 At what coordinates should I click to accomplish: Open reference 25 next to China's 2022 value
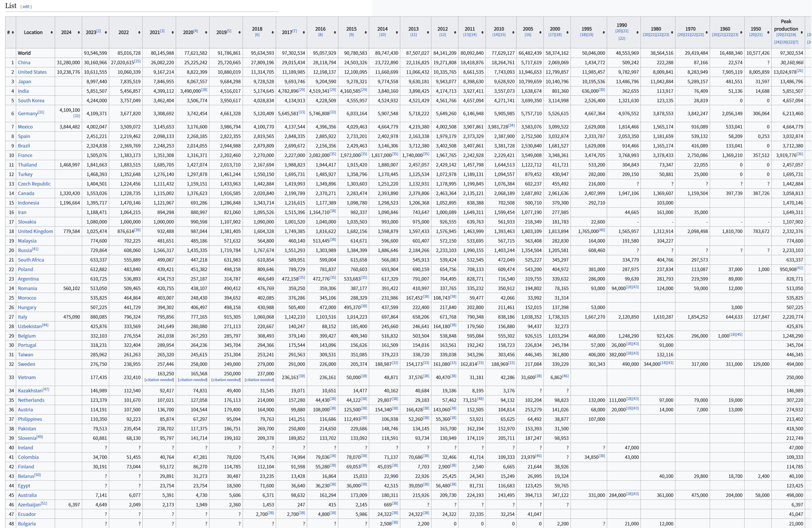[137, 61]
